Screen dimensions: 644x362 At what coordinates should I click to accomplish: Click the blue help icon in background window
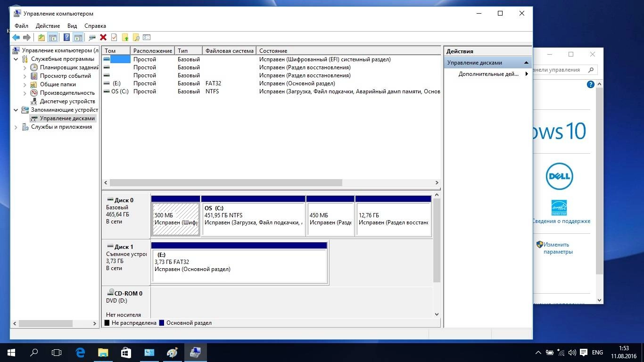click(x=590, y=84)
